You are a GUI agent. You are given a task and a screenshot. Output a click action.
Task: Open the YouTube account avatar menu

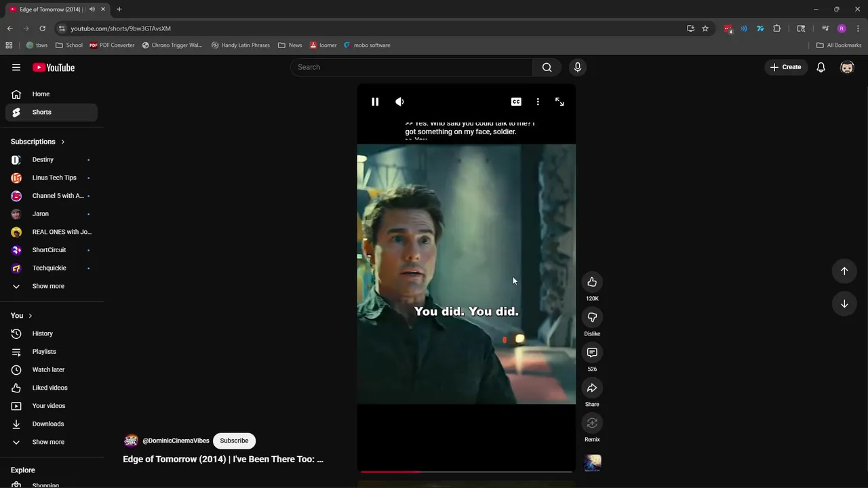(x=847, y=67)
